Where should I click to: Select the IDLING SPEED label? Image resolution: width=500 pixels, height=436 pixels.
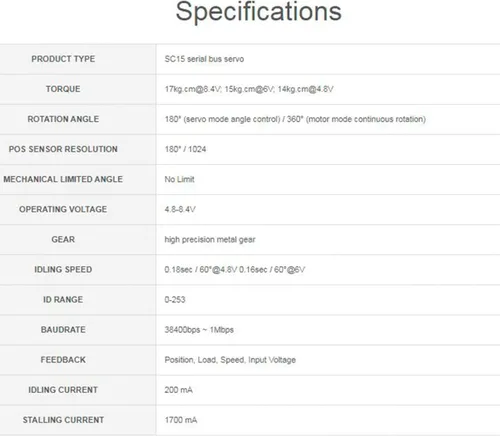(63, 269)
